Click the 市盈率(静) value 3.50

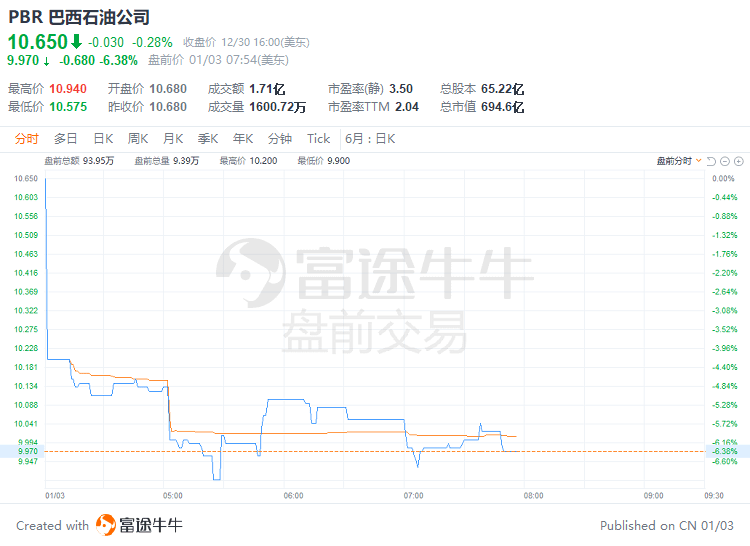tap(401, 89)
